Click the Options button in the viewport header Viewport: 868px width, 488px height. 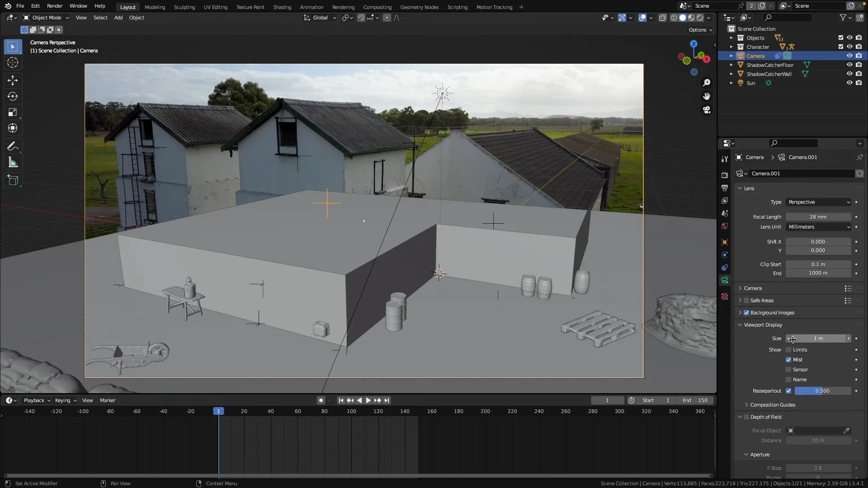[699, 29]
